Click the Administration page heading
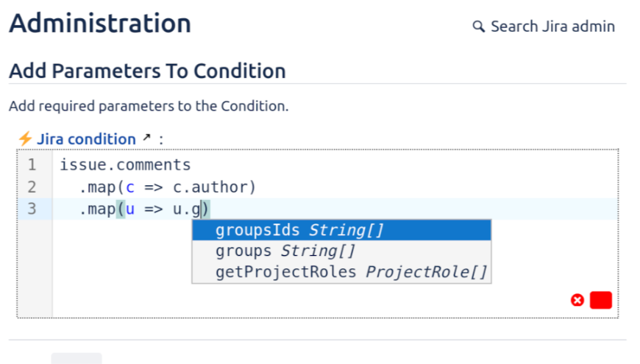 pos(100,24)
